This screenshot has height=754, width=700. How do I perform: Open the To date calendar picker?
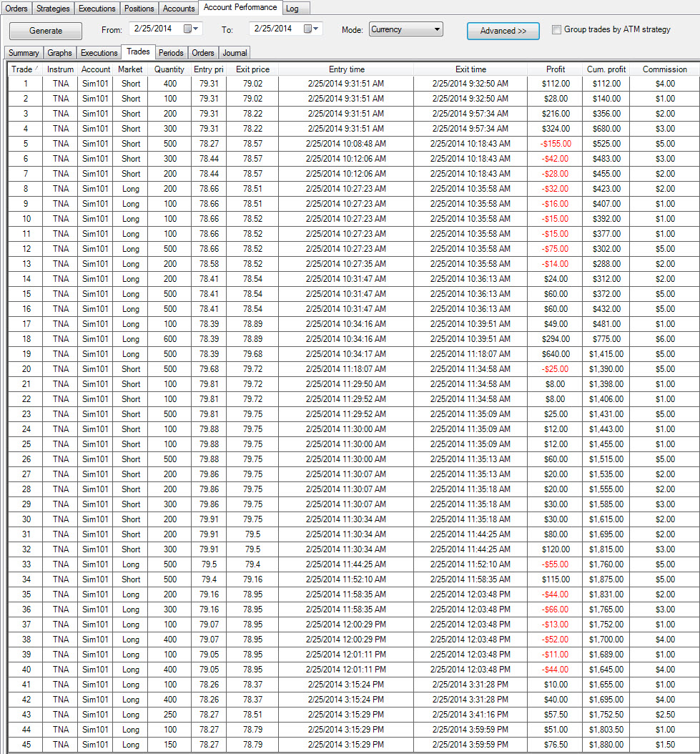(x=311, y=29)
